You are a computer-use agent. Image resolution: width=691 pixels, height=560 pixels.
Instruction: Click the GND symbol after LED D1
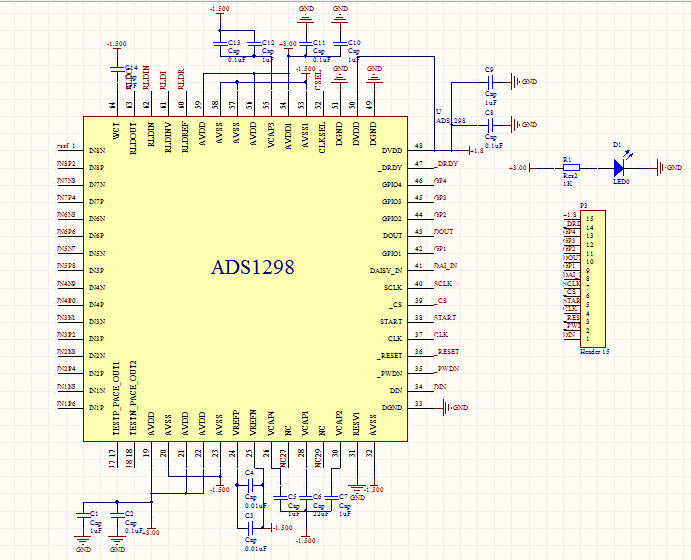[x=669, y=167]
